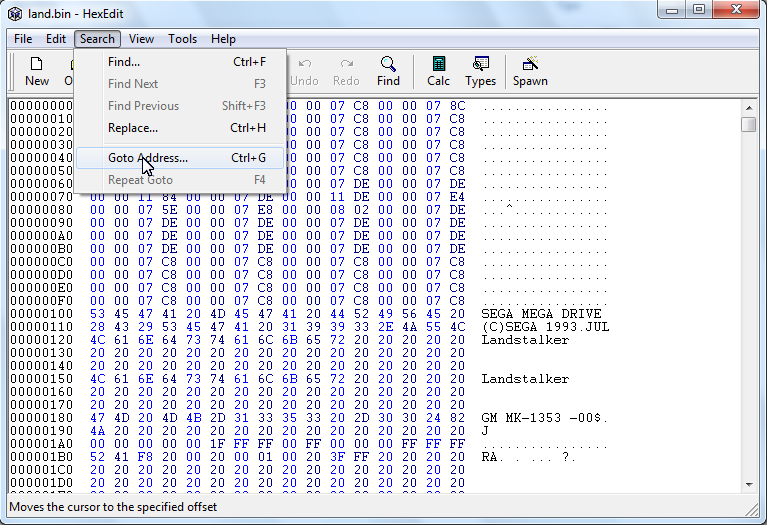Open the Help menu

pyautogui.click(x=224, y=39)
